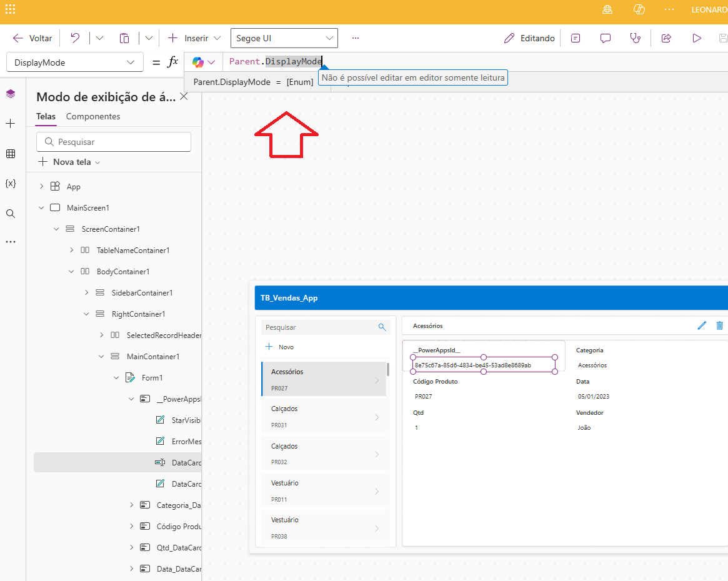Open the notes panel icon in the toolbar
Viewport: 728px width, 581px height.
[576, 38]
